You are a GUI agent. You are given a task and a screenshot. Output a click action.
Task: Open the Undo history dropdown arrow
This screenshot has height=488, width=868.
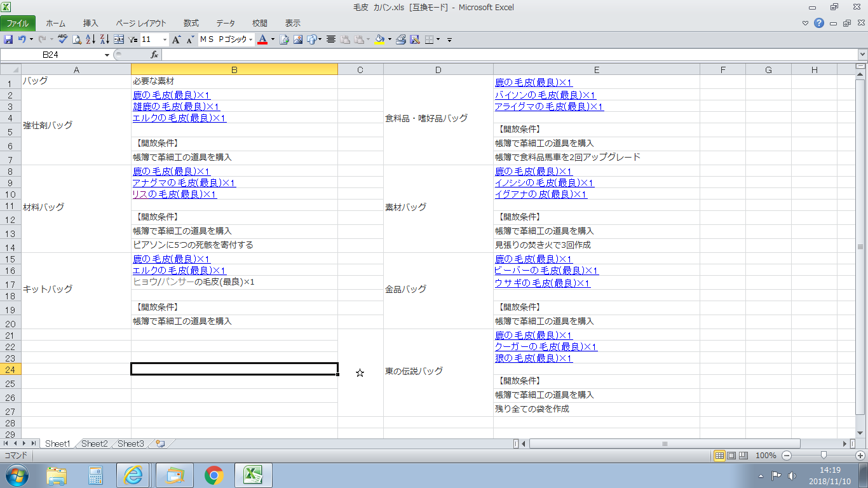pyautogui.click(x=31, y=39)
